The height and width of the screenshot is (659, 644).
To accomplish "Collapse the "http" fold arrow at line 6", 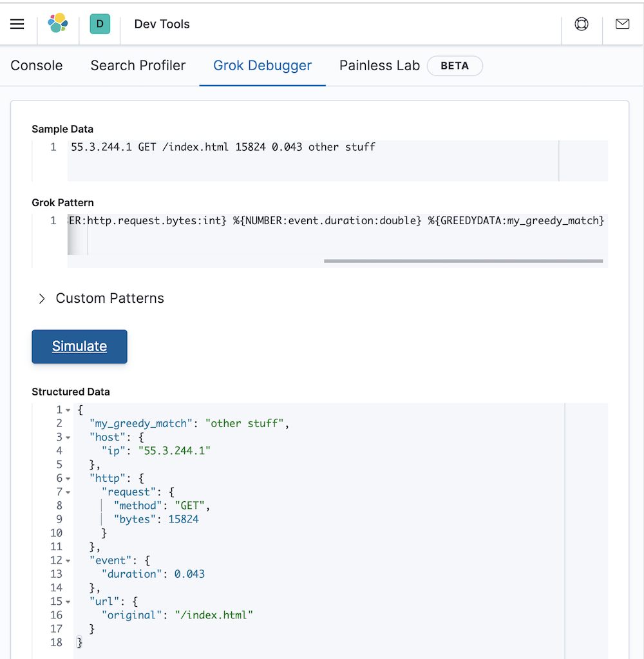I will pos(68,479).
